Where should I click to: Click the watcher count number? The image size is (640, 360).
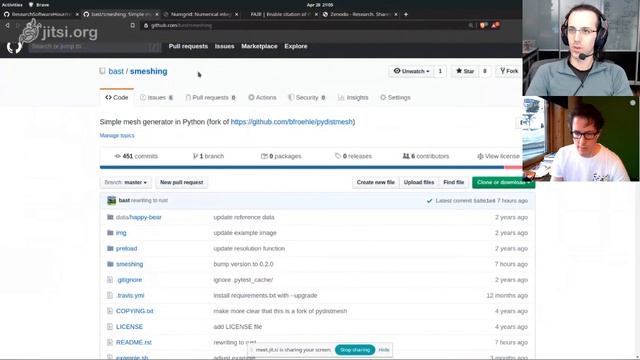[440, 71]
